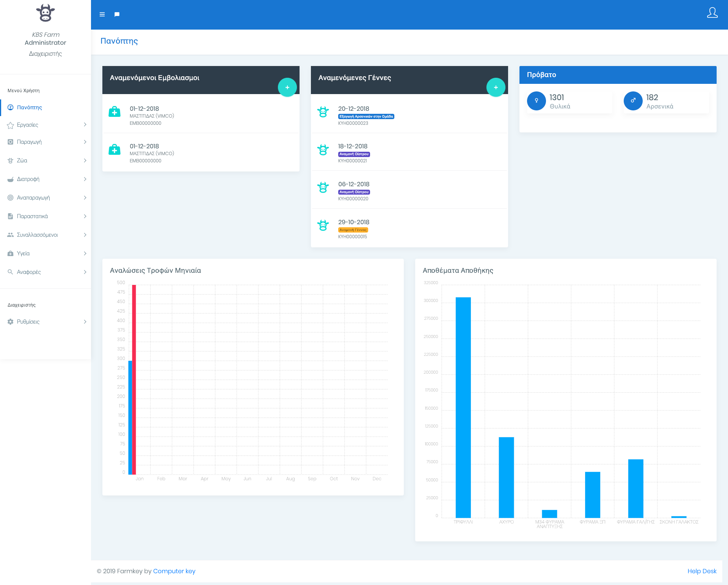Open the user profile icon

[x=712, y=13]
